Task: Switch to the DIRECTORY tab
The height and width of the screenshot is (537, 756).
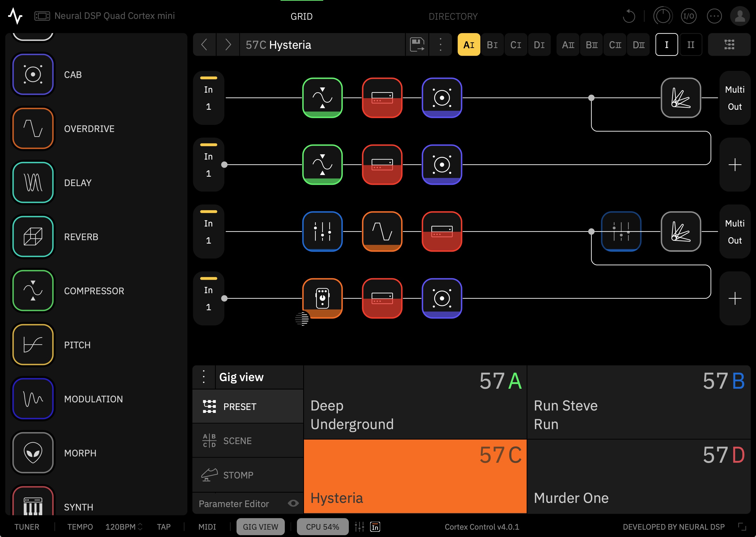Action: tap(453, 16)
